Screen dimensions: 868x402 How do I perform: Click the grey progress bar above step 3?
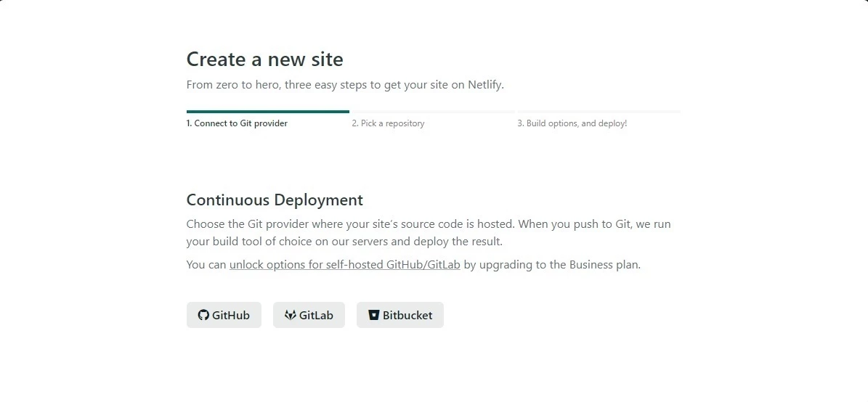(599, 112)
